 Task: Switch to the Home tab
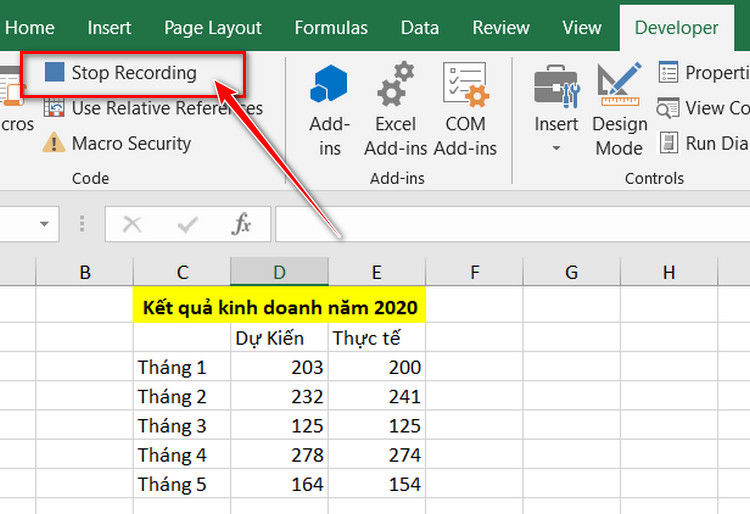(30, 28)
